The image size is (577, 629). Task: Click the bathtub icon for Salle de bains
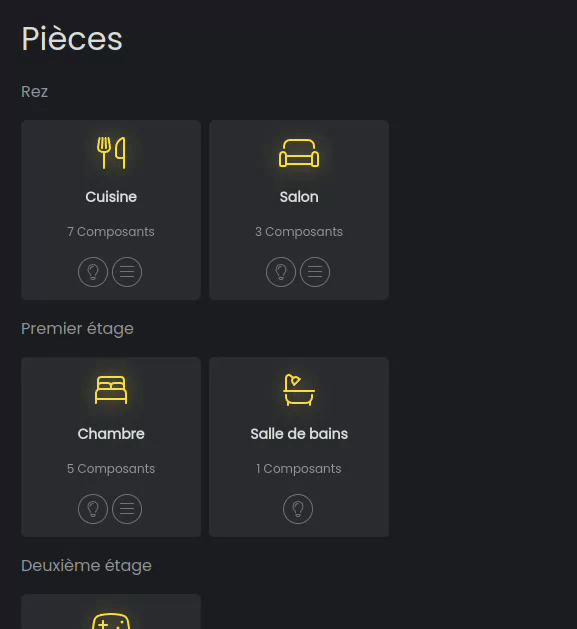pos(299,390)
